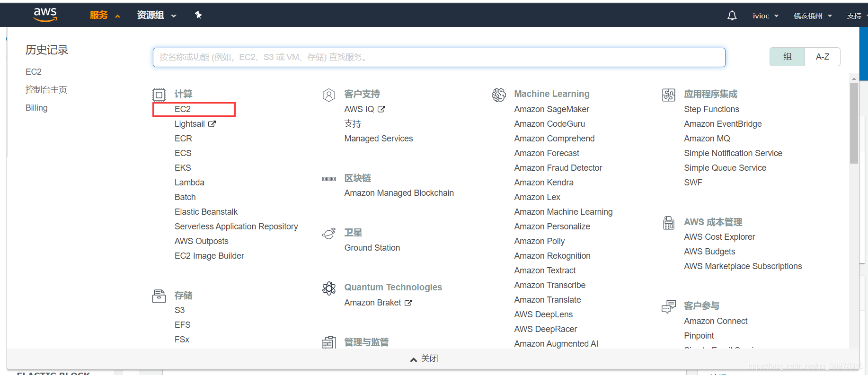Open EFS service
This screenshot has width=868, height=375.
coord(182,325)
